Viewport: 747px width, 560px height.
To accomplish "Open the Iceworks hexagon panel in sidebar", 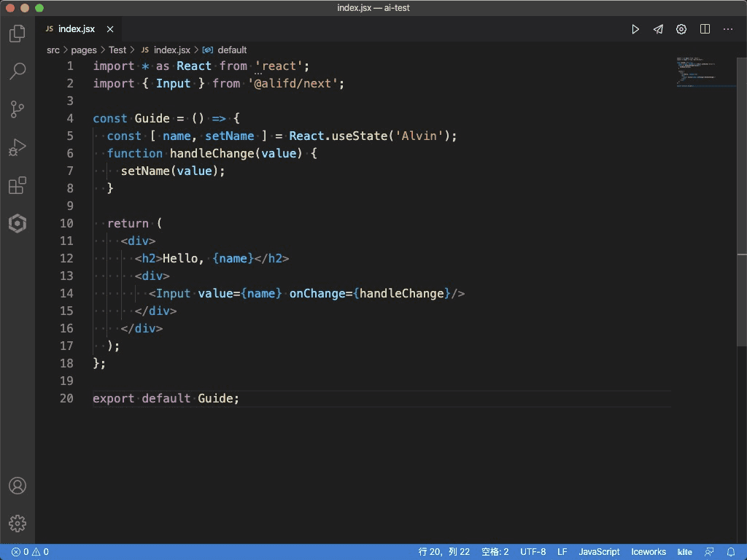I will [x=18, y=223].
